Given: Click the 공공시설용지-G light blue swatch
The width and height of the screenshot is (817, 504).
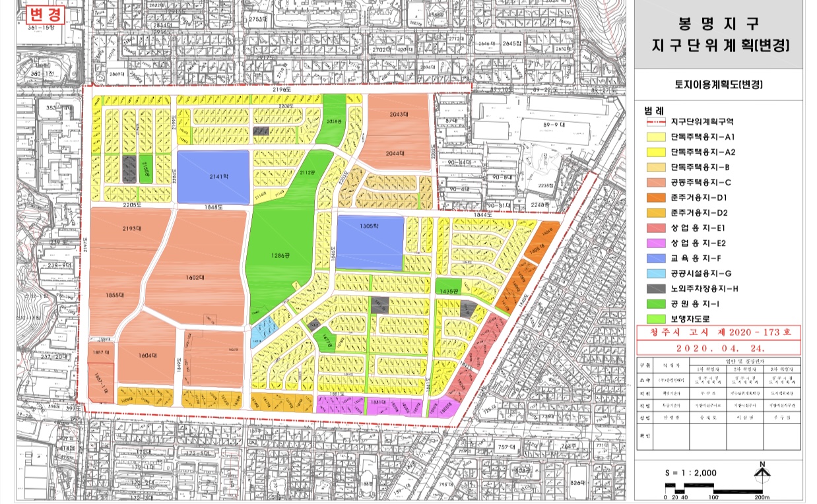Looking at the screenshot, I should click(x=655, y=274).
